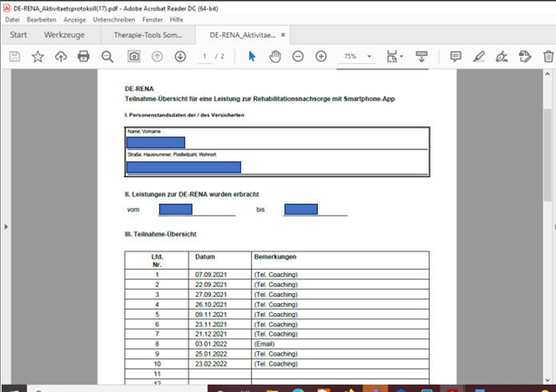556x392 pixels.
Task: Click the star bookmark icon
Action: pos(38,57)
